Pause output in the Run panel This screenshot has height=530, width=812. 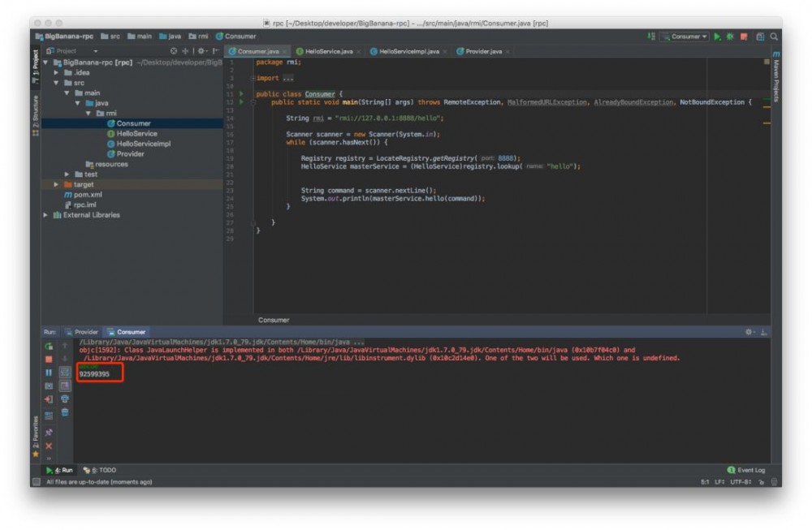coord(49,373)
